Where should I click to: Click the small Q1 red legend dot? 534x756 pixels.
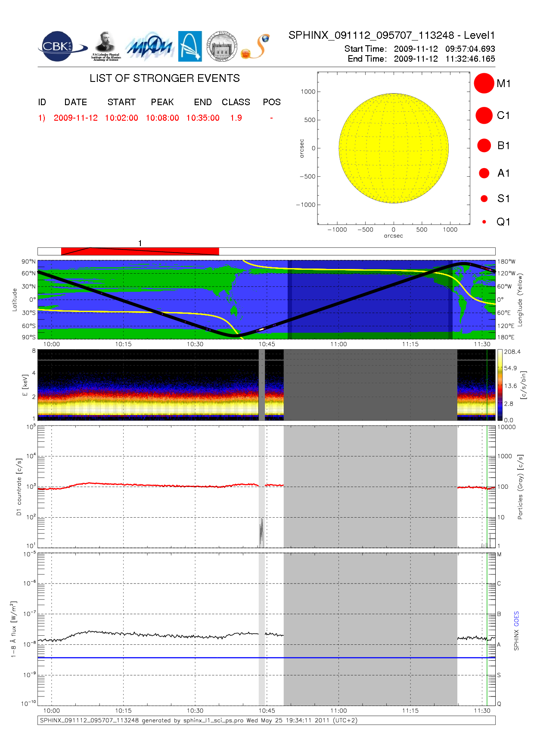coord(484,222)
